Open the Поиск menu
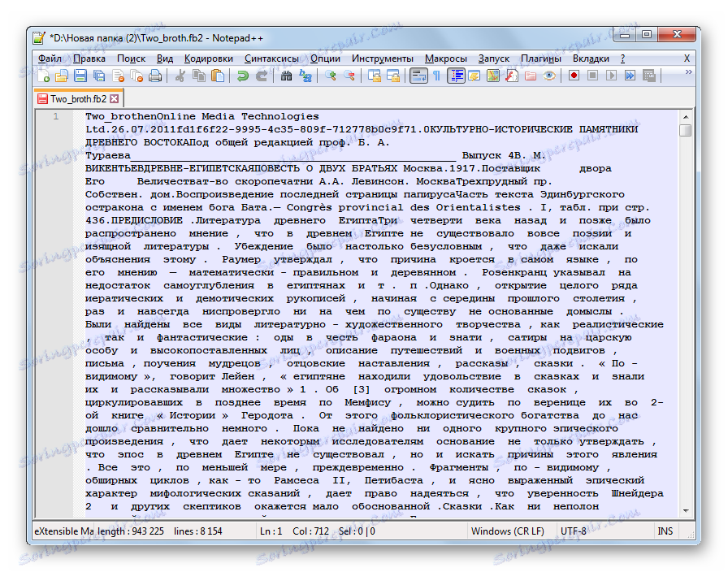728x572 pixels. point(132,58)
